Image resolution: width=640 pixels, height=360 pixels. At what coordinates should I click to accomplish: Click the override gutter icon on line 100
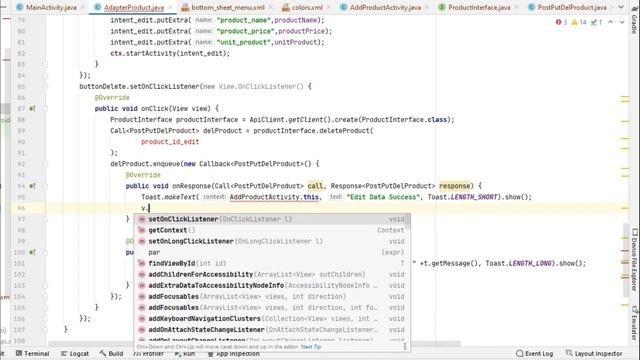(x=32, y=252)
